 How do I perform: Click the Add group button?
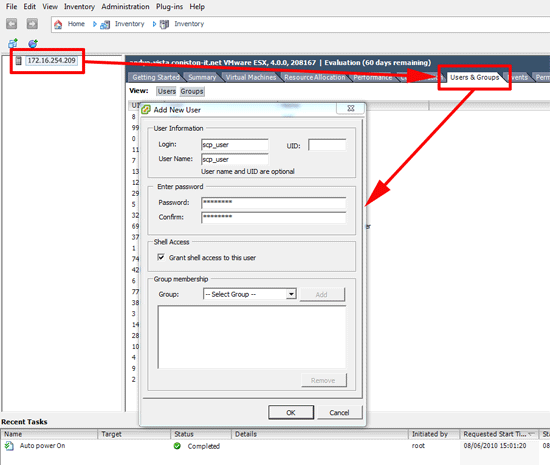pos(322,294)
